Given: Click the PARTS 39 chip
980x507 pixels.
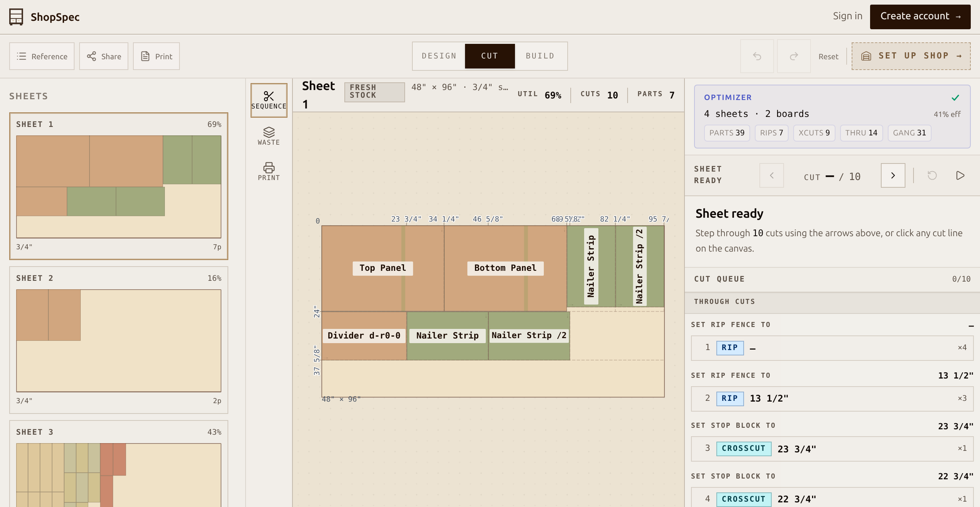Looking at the screenshot, I should (x=727, y=133).
